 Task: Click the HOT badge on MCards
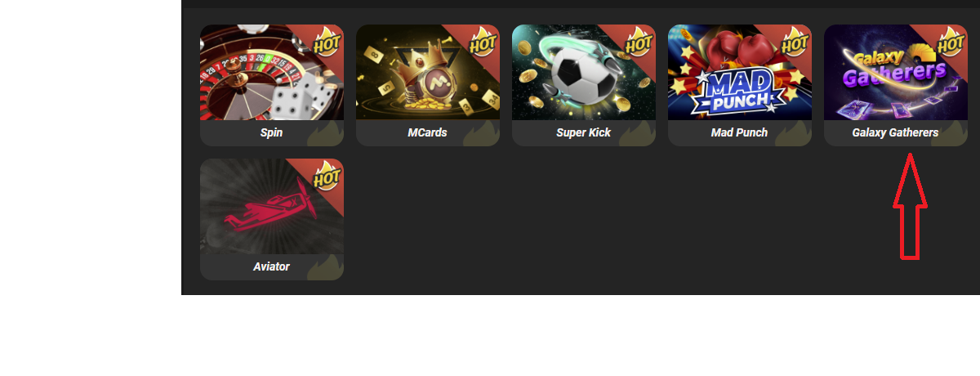click(483, 39)
